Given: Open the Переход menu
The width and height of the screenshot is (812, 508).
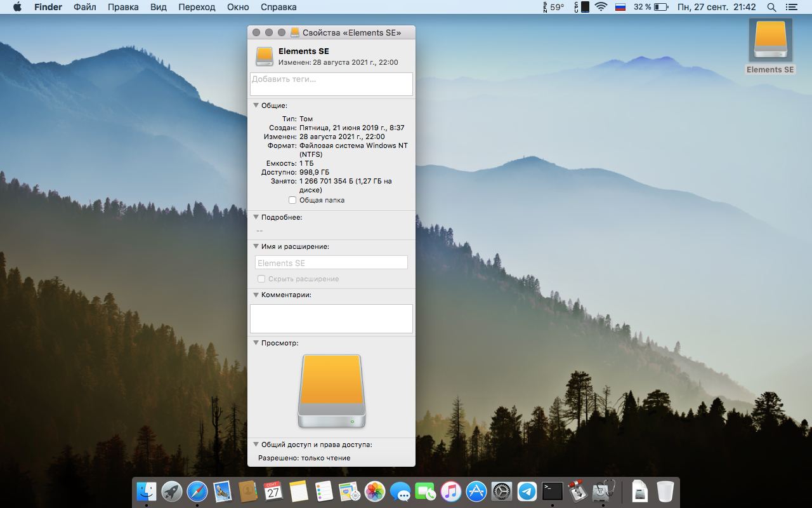Looking at the screenshot, I should [197, 7].
